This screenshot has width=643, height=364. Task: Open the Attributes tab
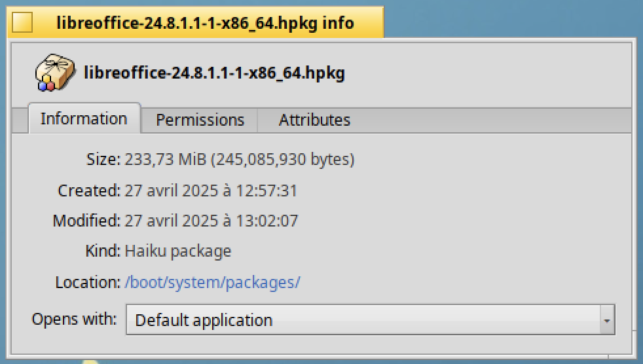tap(314, 120)
